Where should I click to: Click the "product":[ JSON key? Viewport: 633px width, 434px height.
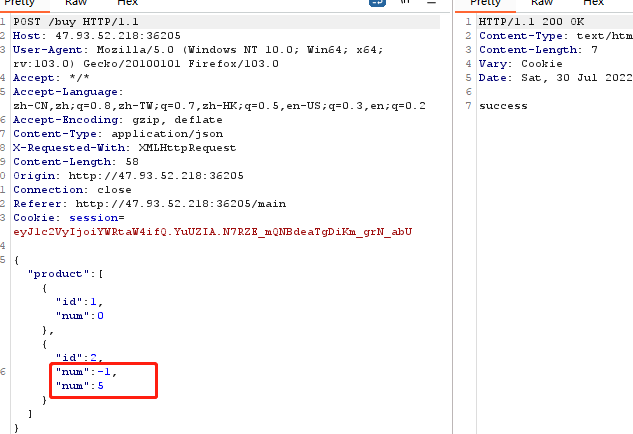coord(65,274)
